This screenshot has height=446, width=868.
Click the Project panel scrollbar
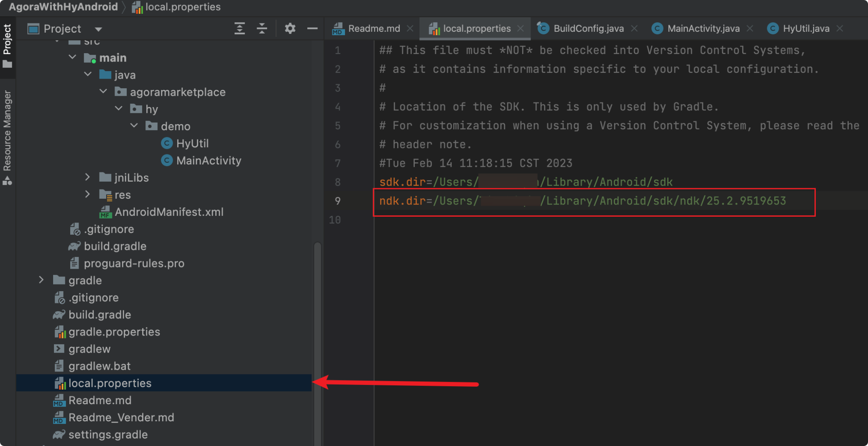point(317,343)
